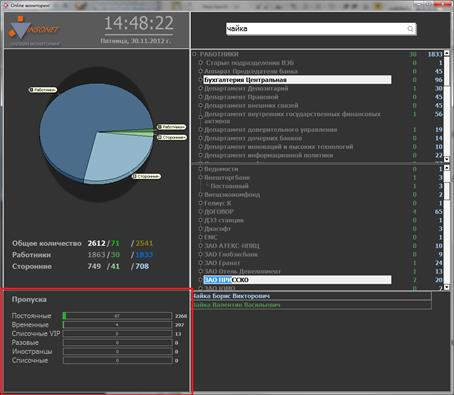Click the 297 total beside Временные bar

coord(179,325)
